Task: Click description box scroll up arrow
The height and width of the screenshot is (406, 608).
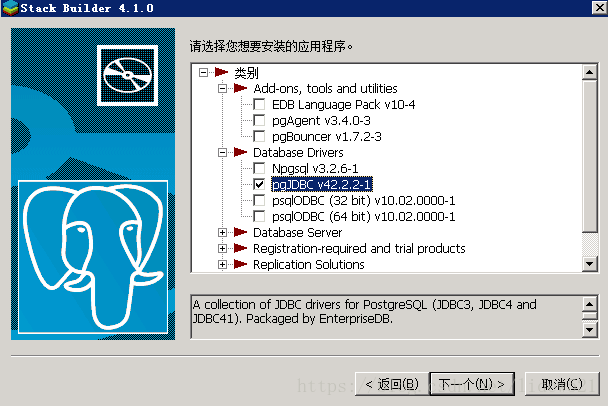Action: point(589,304)
